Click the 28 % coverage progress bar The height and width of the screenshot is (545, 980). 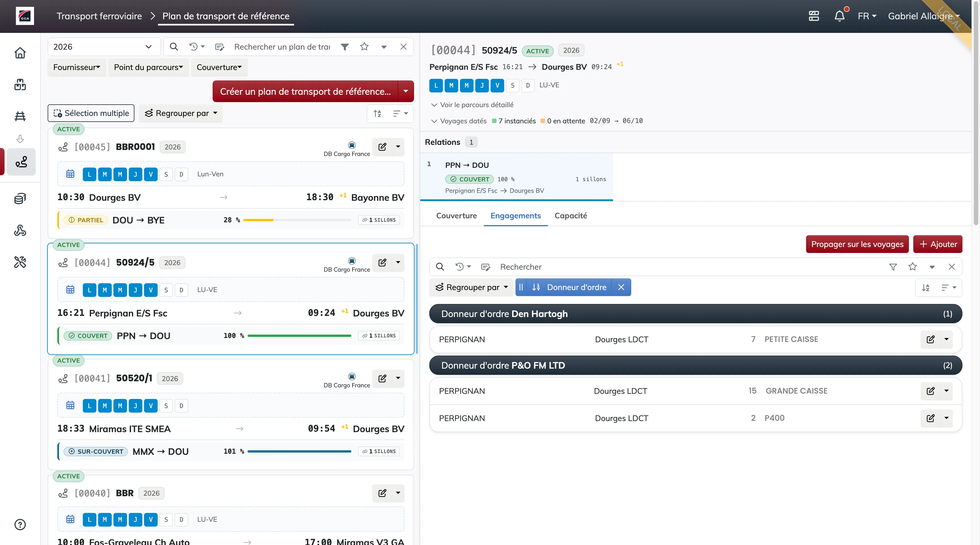click(x=297, y=220)
